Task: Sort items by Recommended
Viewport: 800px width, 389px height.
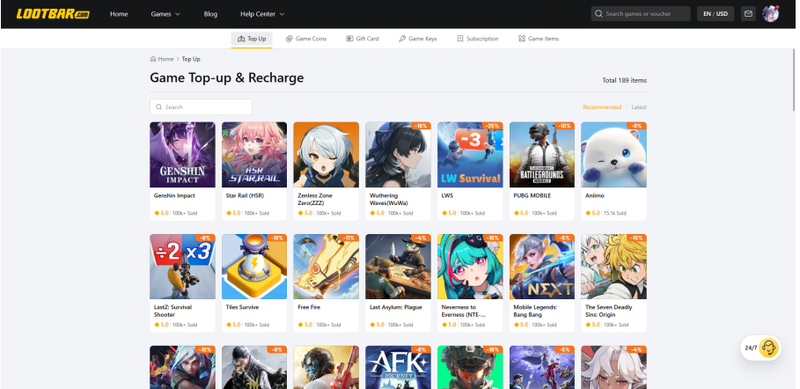Action: (x=602, y=107)
